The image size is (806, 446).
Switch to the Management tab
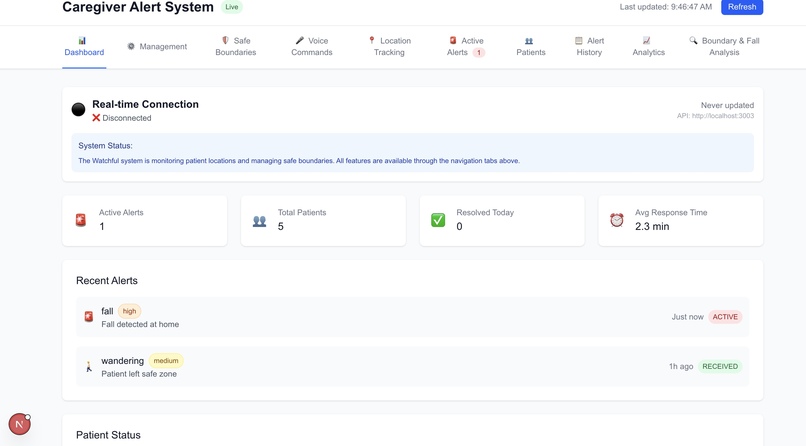coord(157,46)
